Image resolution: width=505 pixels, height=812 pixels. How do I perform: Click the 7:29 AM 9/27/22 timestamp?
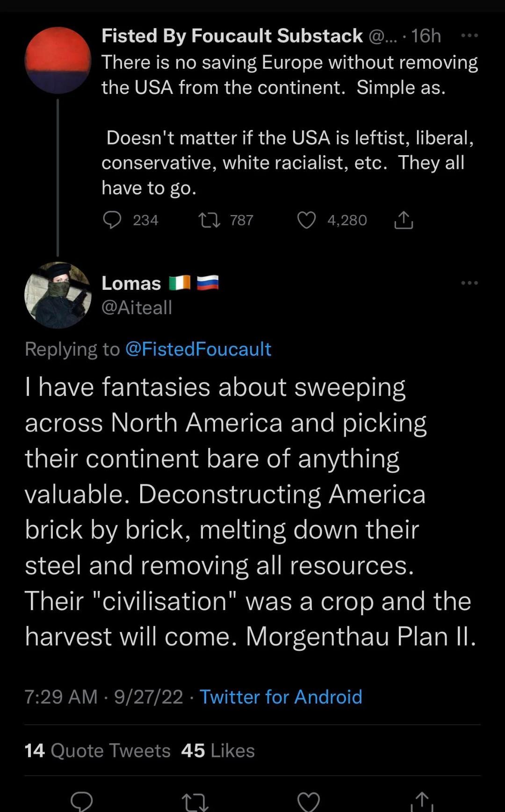click(103, 697)
